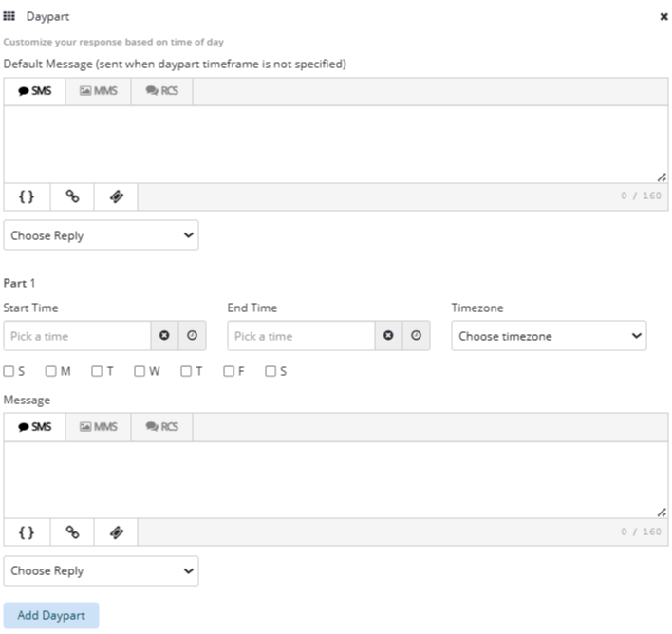The image size is (672, 634).
Task: Click the Add Daypart button
Action: click(x=51, y=615)
